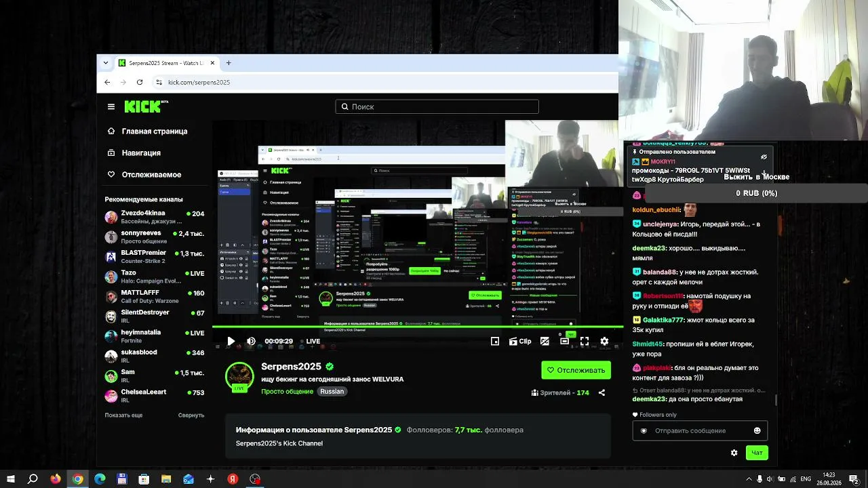Image resolution: width=868 pixels, height=488 pixels.
Task: Open chat settings gear
Action: [734, 453]
